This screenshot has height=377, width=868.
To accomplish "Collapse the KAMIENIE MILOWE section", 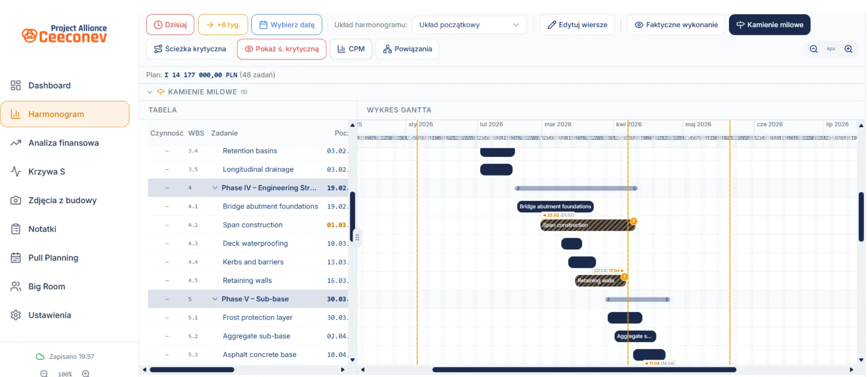I will pos(150,92).
